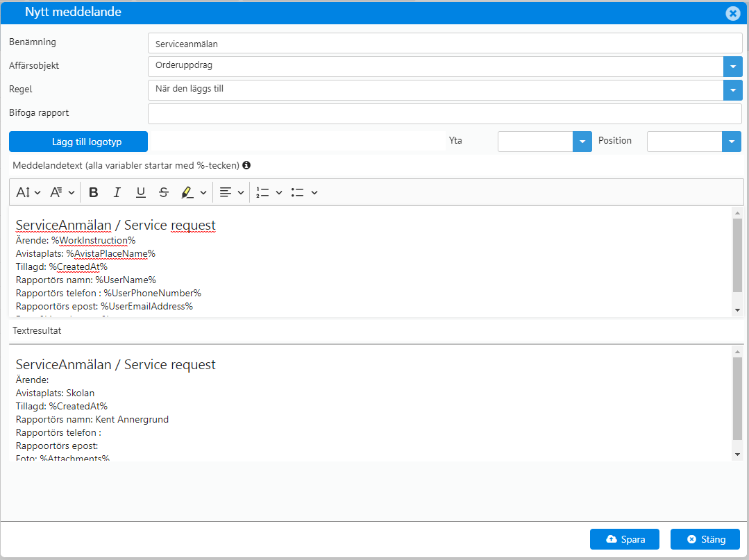Click the %UserPhoneNumber% variable line
749x560 pixels.
[x=108, y=293]
